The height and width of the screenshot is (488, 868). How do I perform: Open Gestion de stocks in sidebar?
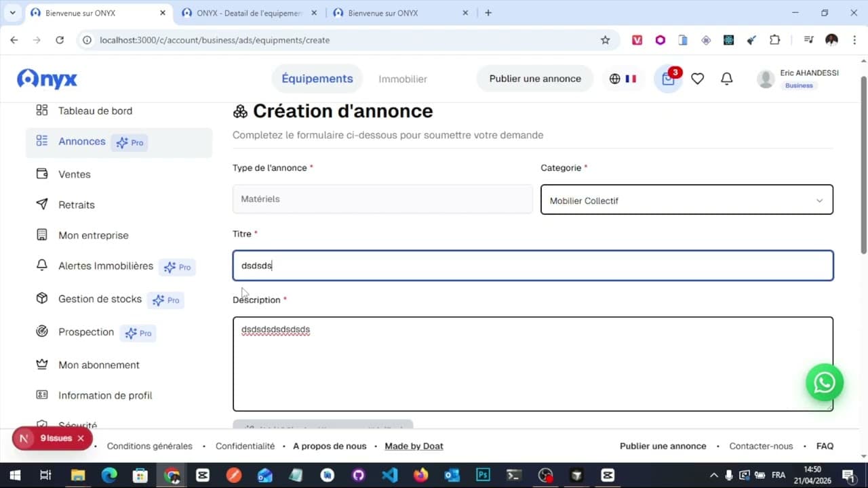click(119, 299)
